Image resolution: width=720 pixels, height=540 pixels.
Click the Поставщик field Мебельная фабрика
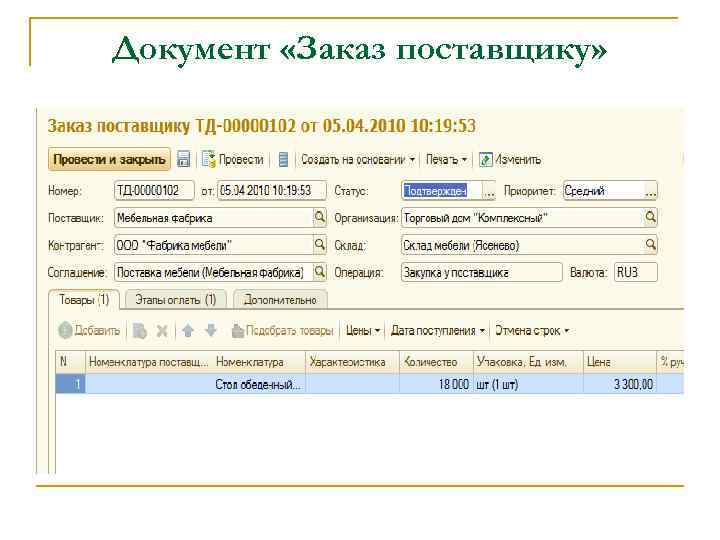click(x=214, y=218)
